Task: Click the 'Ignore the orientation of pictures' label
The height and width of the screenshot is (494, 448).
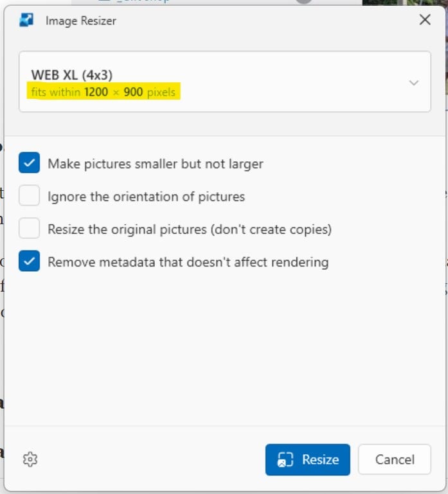Action: click(x=146, y=197)
